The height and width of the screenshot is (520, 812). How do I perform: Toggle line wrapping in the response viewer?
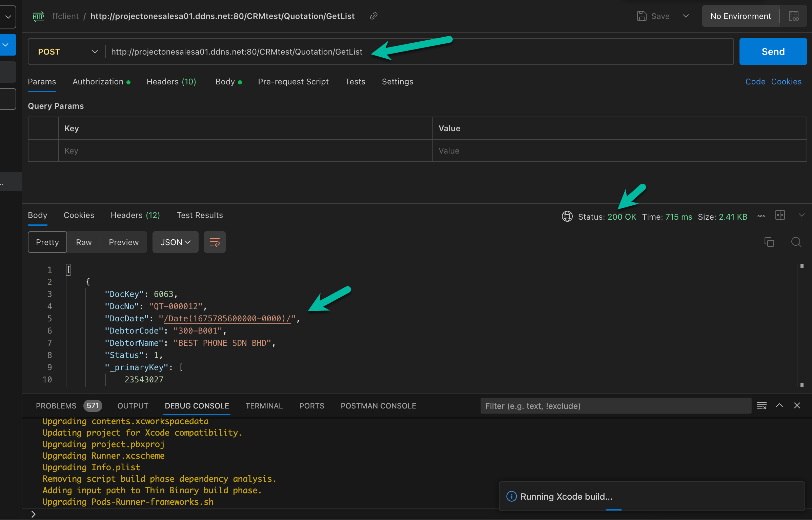215,242
